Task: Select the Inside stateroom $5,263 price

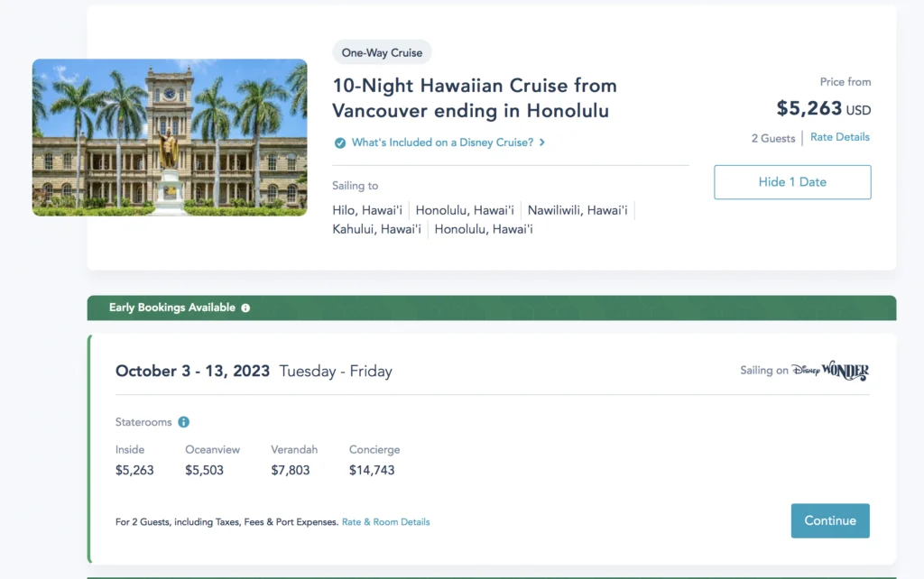Action: [134, 470]
